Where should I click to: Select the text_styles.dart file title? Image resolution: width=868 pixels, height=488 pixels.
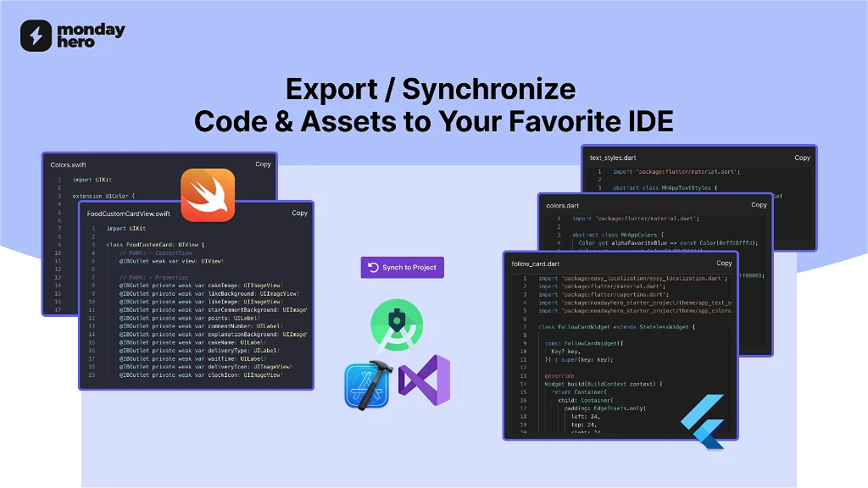(613, 158)
